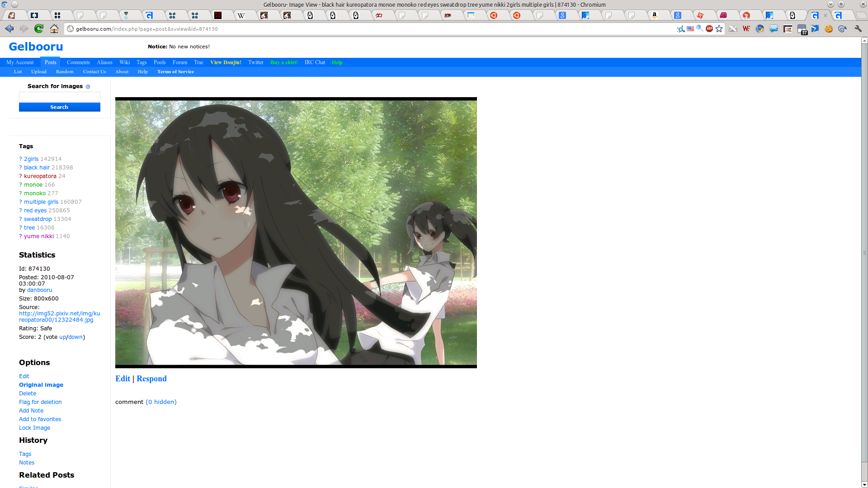The image size is (868, 488).
Task: Click the browser Forward arrow
Action: pyautogui.click(x=24, y=28)
